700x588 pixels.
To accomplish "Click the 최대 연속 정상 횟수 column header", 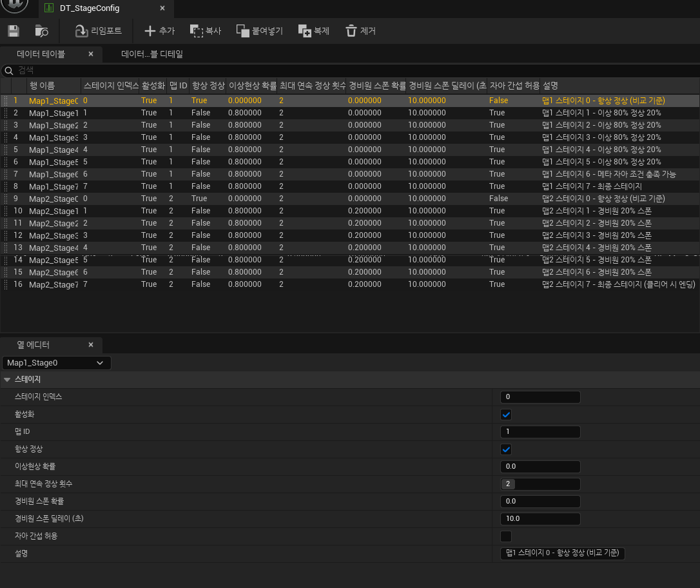I will tap(312, 86).
